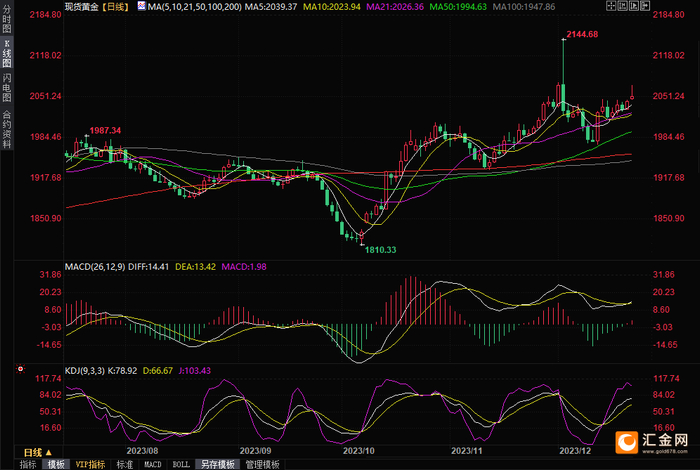Switch to the VIP指标 tab
Image resolution: width=700 pixels, height=470 pixels.
pyautogui.click(x=90, y=464)
